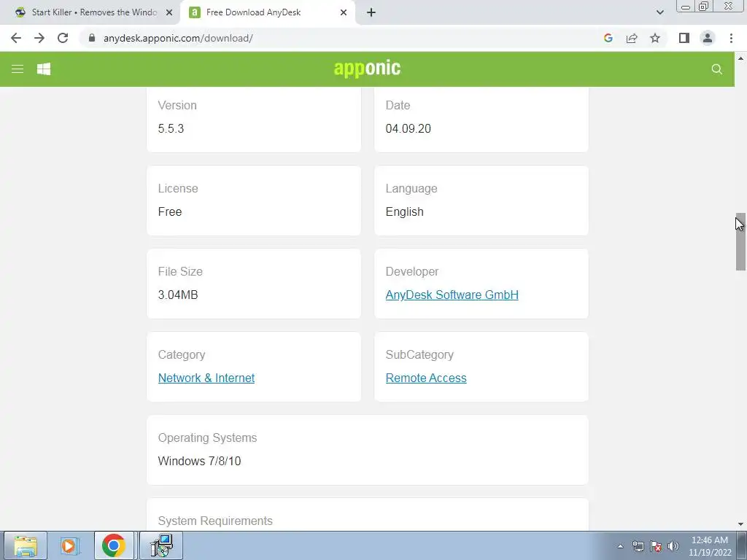The width and height of the screenshot is (747, 560).
Task: Click the volume speaker tray icon
Action: (673, 546)
